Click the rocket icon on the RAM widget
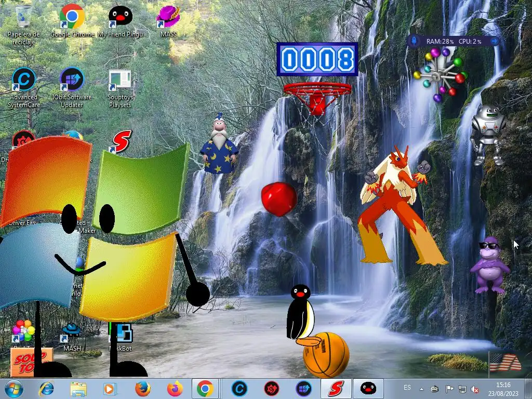532x399 pixels. click(414, 41)
